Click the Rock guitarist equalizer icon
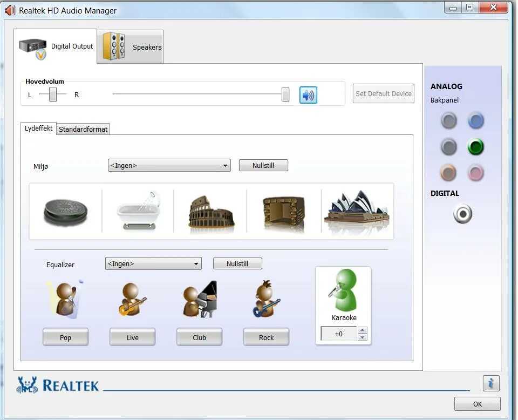The image size is (518, 420). [x=266, y=299]
